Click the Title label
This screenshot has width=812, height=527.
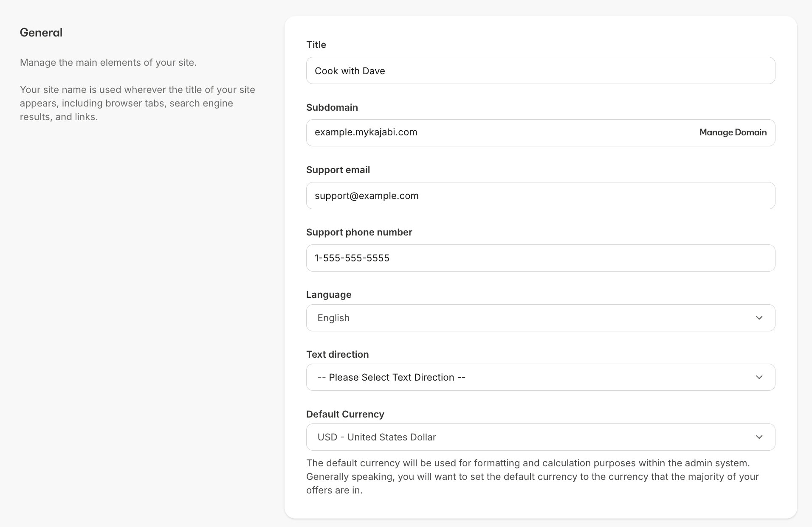click(316, 45)
